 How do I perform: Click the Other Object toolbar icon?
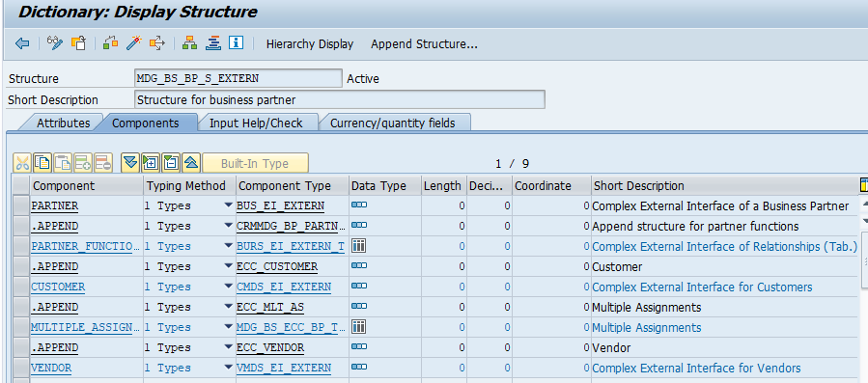79,43
